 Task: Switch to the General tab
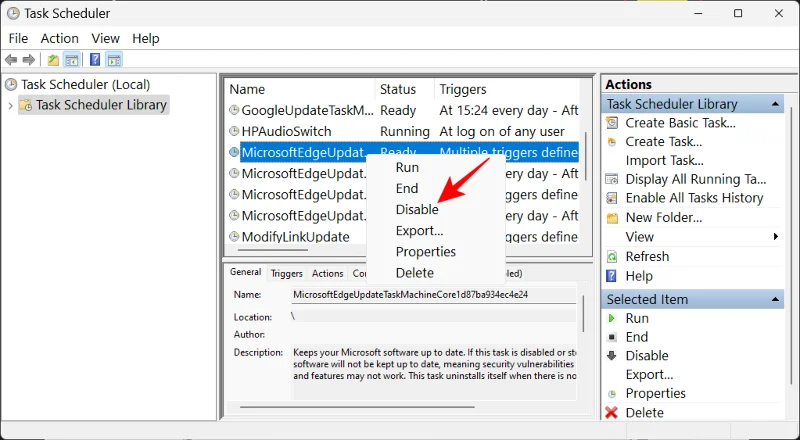click(245, 272)
